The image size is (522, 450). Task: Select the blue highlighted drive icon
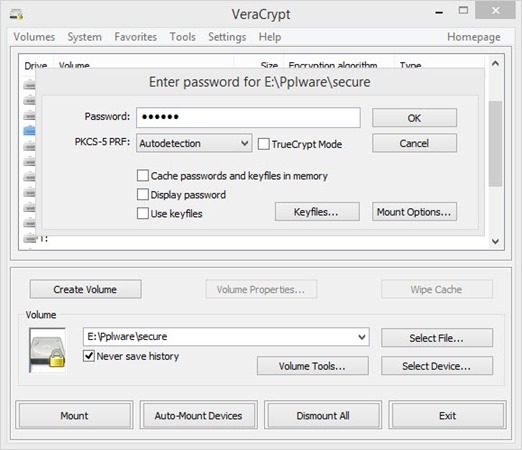[29, 130]
